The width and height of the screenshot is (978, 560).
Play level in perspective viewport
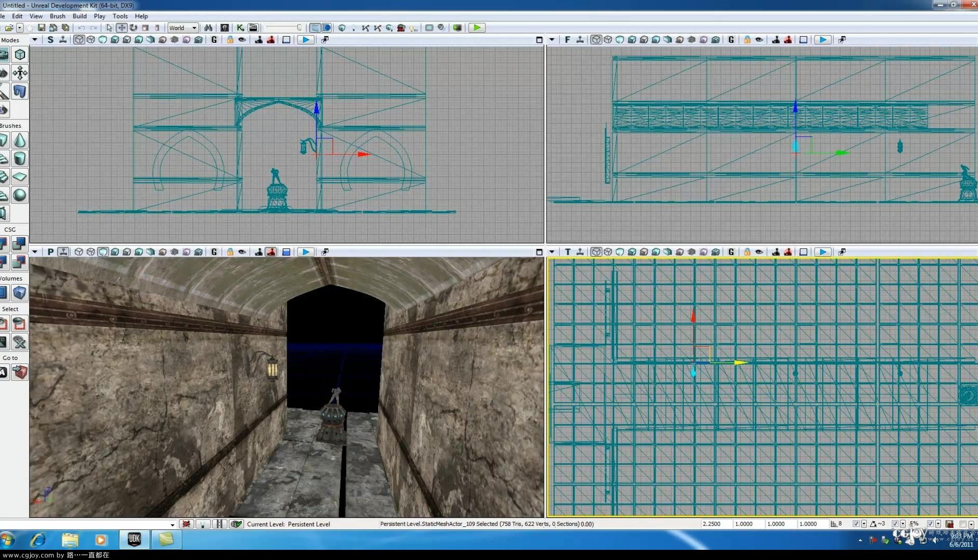click(305, 252)
